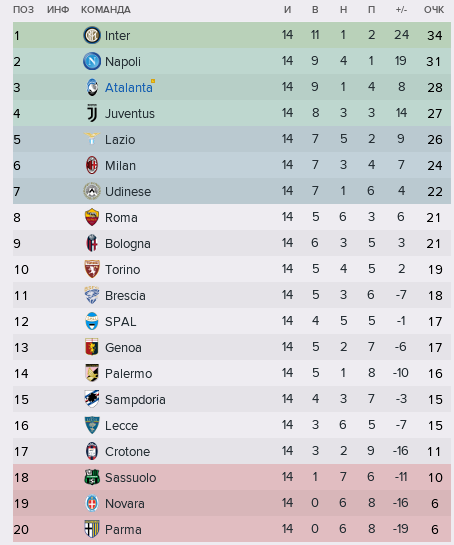The height and width of the screenshot is (545, 454).
Task: Click the Inter club crest icon
Action: click(x=92, y=35)
